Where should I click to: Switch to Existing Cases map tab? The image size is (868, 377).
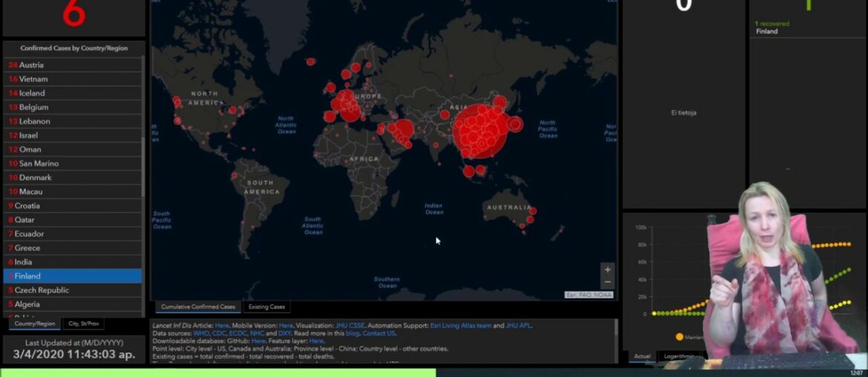266,306
